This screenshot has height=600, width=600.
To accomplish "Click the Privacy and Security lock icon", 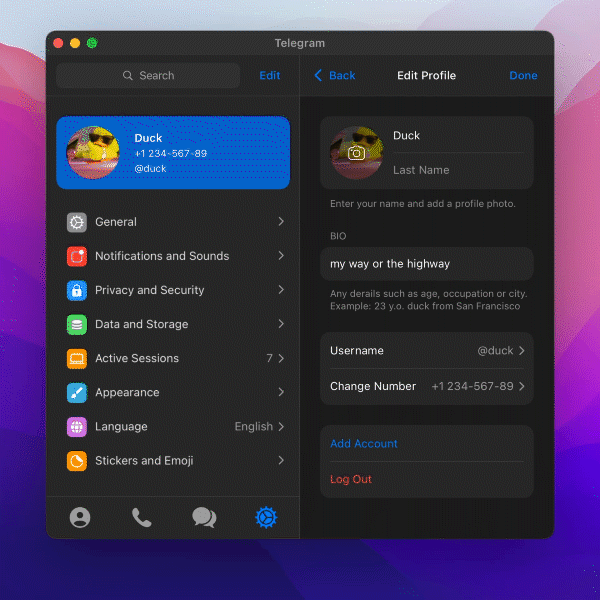I will coord(77,290).
